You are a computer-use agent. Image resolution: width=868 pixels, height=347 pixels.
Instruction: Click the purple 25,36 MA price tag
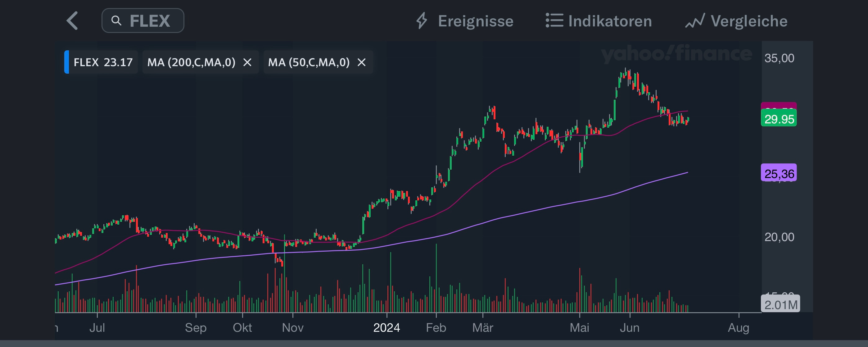tap(779, 174)
